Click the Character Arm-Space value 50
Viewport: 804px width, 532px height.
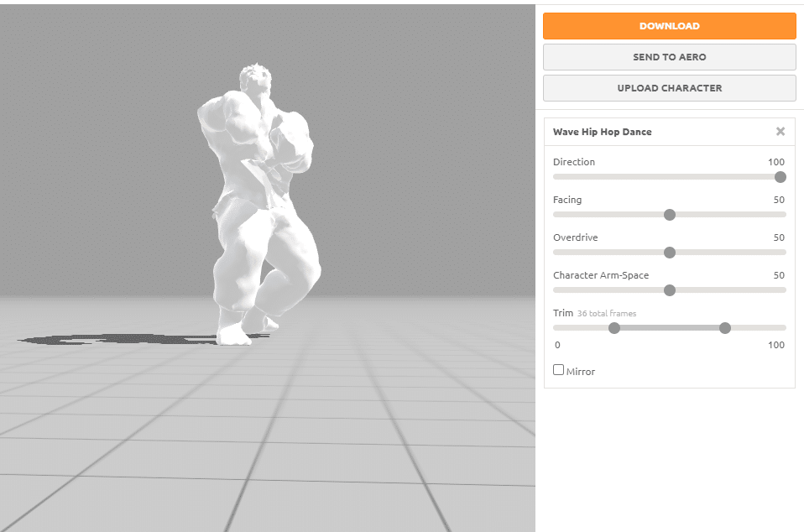click(x=779, y=275)
